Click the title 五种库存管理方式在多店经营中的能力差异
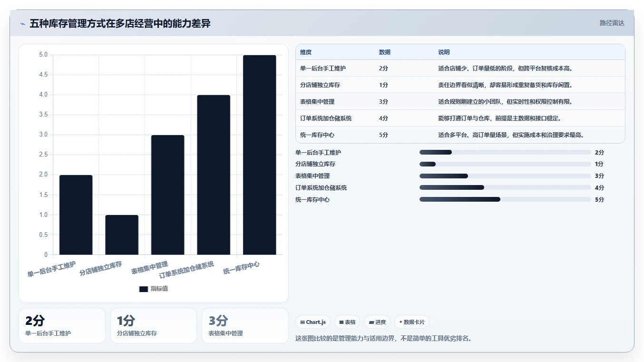The image size is (644, 362). coord(120,23)
